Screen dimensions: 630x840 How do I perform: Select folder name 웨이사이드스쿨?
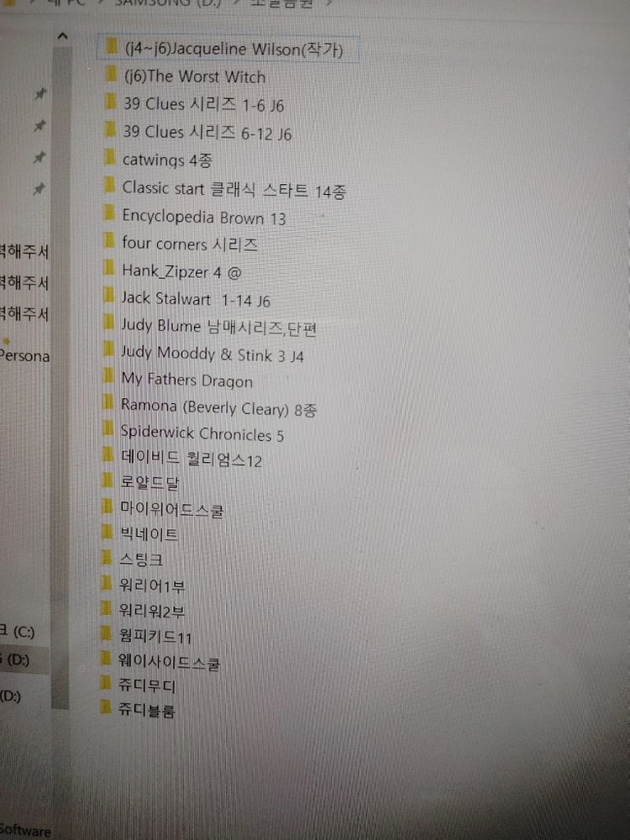[x=169, y=663]
